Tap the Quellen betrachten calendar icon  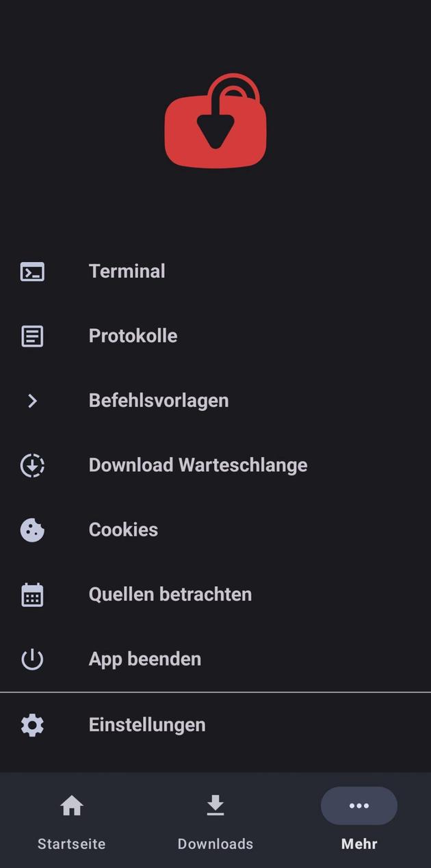click(x=32, y=594)
